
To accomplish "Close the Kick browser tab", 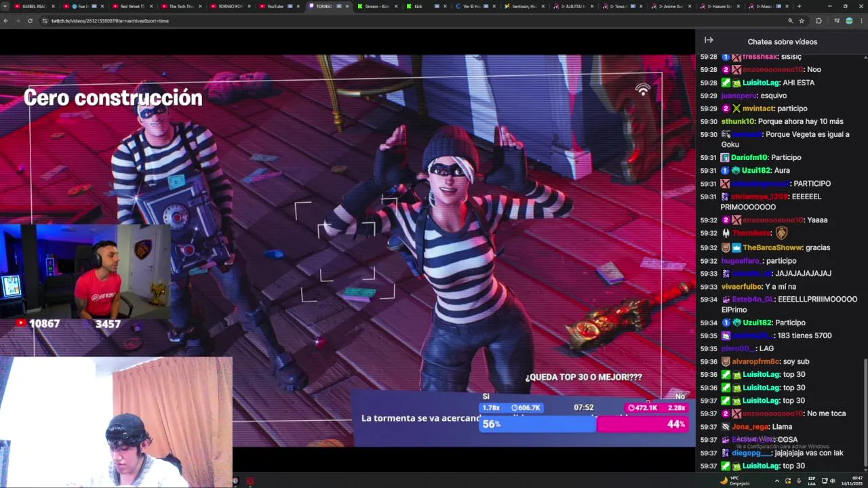I will pos(446,6).
